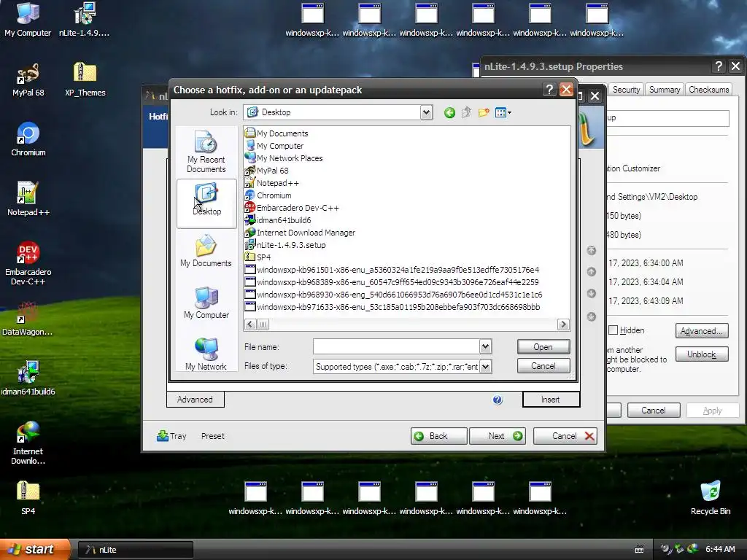Click the Unblock button in Properties
The width and height of the screenshot is (747, 560).
[702, 354]
